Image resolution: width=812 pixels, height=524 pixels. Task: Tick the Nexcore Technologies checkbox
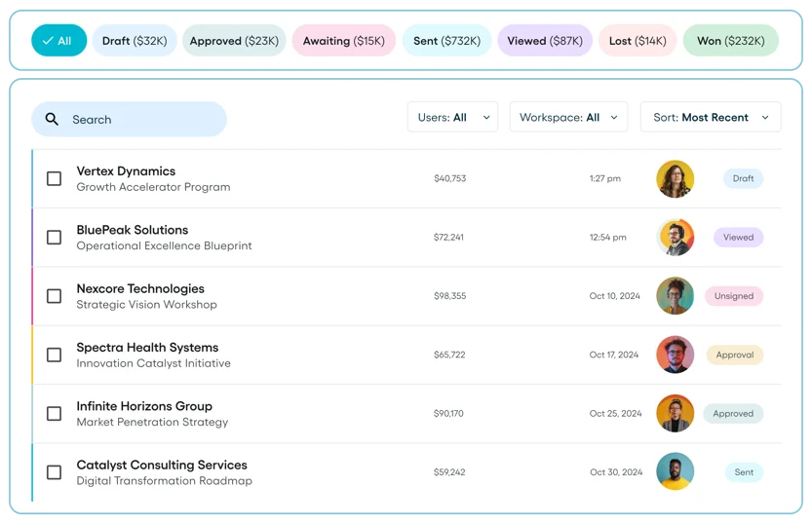click(55, 296)
